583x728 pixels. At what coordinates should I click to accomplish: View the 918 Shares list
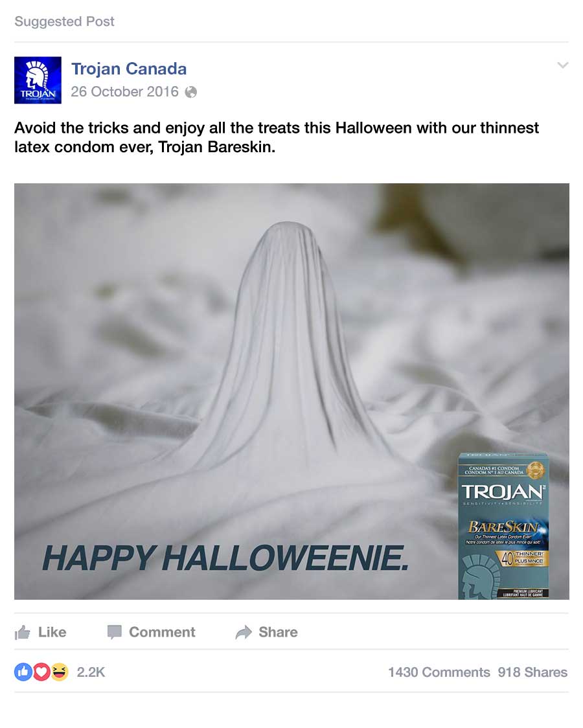[x=532, y=672]
